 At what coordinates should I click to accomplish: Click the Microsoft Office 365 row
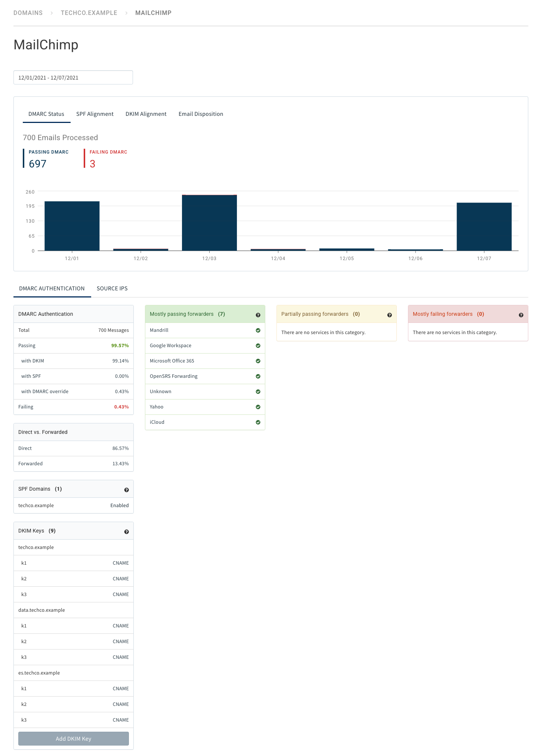click(205, 361)
